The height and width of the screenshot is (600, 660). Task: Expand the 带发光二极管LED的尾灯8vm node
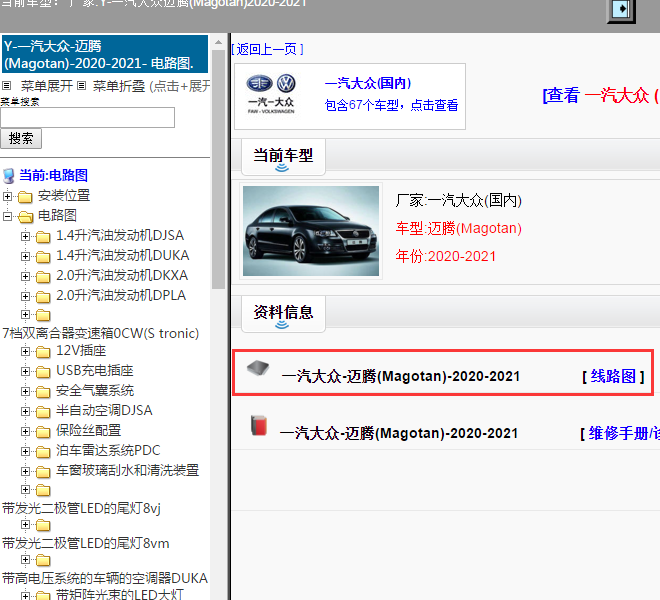[x=25, y=525]
